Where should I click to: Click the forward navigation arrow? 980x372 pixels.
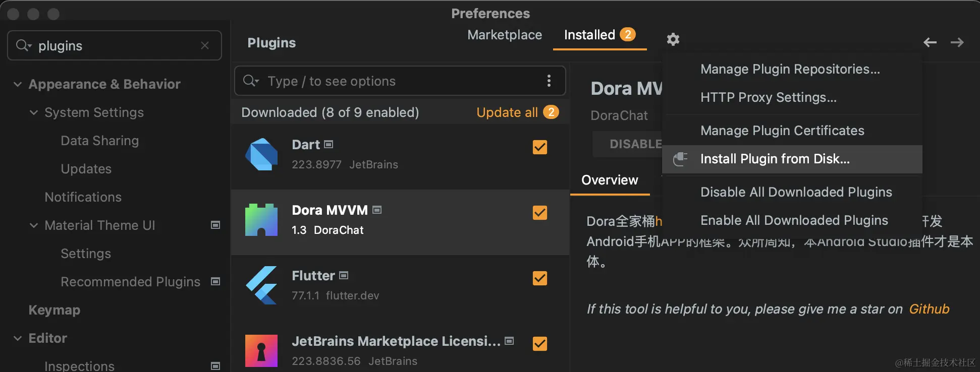tap(957, 42)
